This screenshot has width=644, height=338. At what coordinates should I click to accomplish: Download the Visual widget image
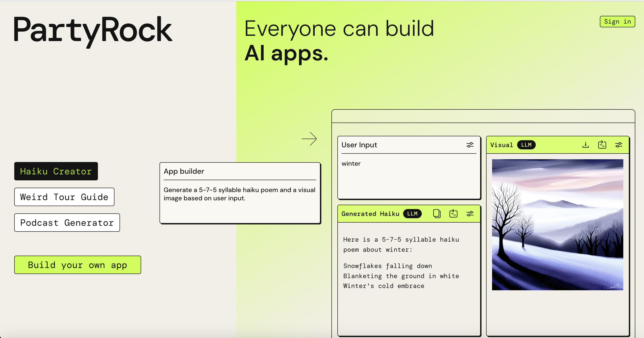[585, 145]
